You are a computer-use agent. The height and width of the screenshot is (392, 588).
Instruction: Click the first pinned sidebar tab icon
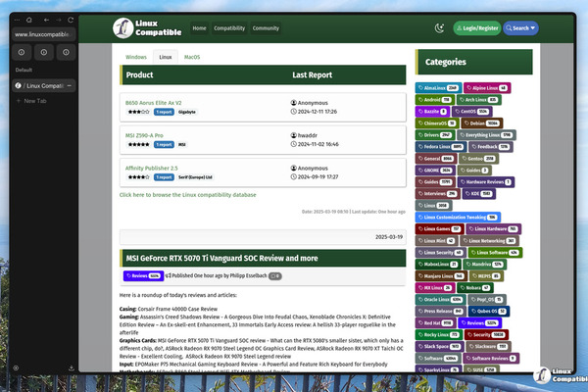(20, 53)
